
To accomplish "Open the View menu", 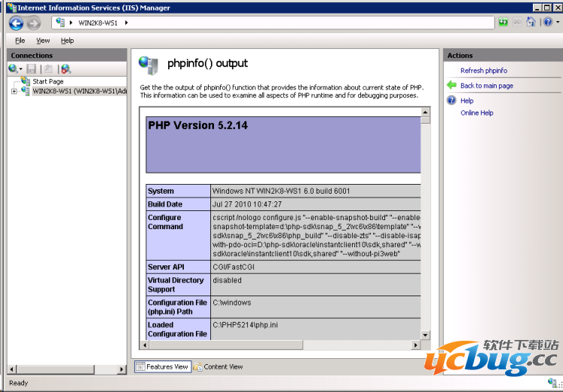I will 43,41.
